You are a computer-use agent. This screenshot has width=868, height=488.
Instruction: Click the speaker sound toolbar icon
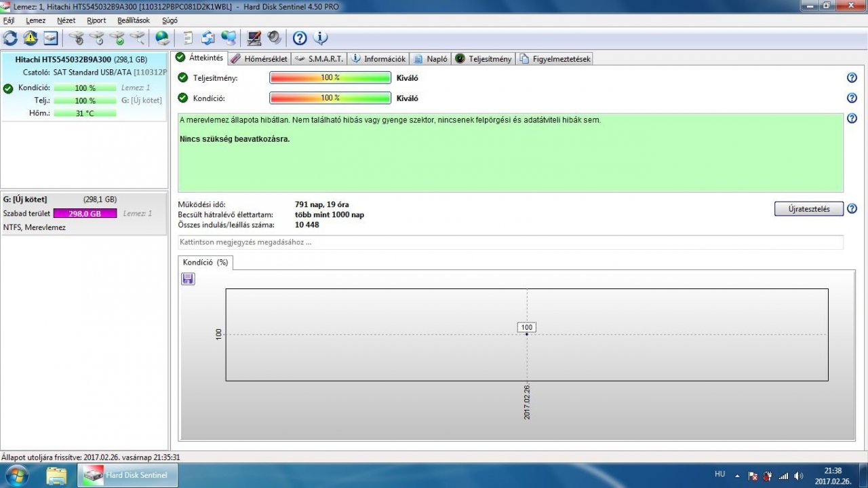pyautogui.click(x=275, y=38)
